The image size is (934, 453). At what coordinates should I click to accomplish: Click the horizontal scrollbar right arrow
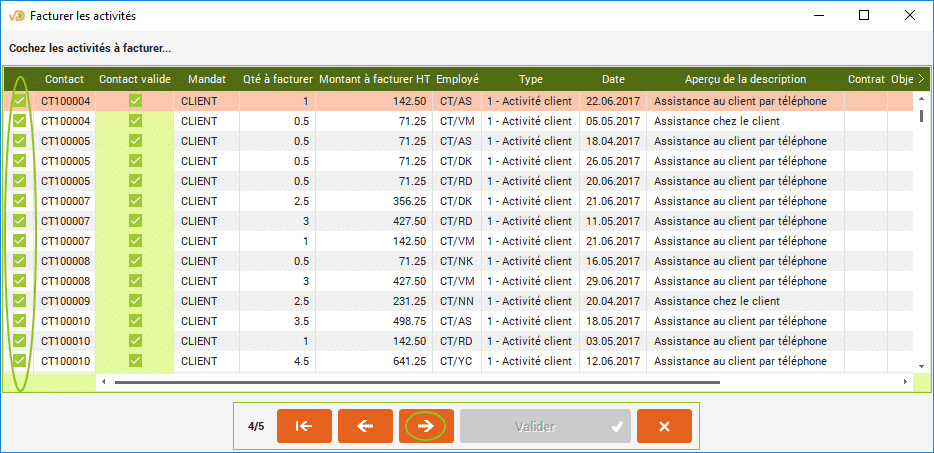[905, 381]
